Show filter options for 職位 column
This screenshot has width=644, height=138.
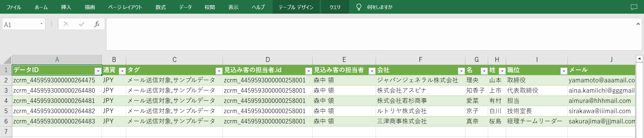pos(564,71)
